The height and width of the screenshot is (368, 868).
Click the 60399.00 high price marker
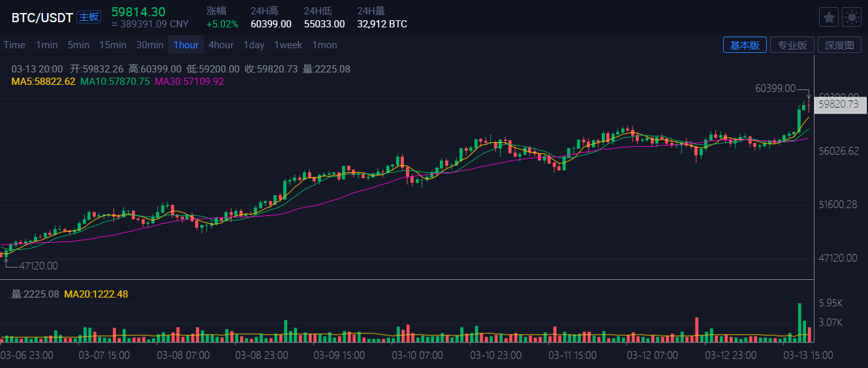pyautogui.click(x=775, y=89)
